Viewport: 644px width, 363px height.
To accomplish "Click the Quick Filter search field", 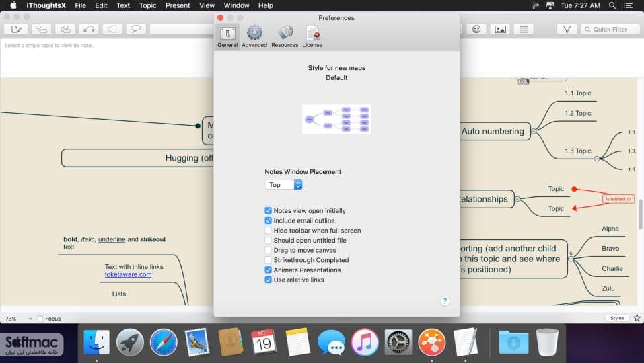I will 610,29.
